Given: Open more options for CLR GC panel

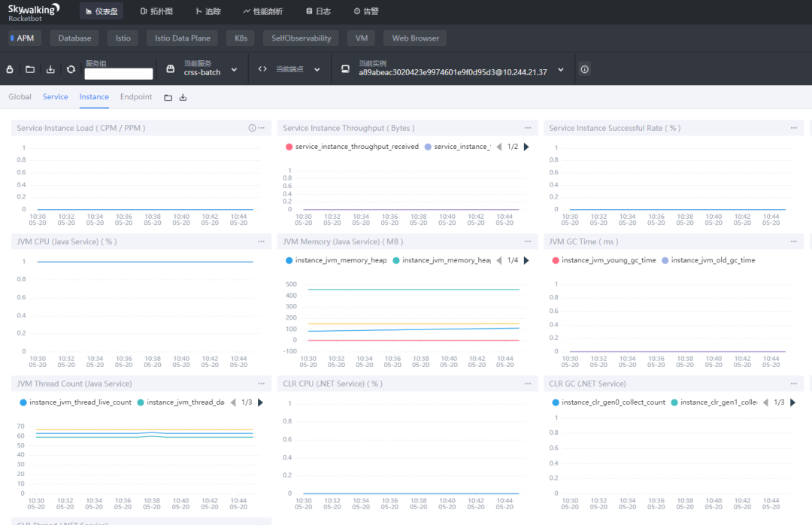Looking at the screenshot, I should click(x=794, y=384).
